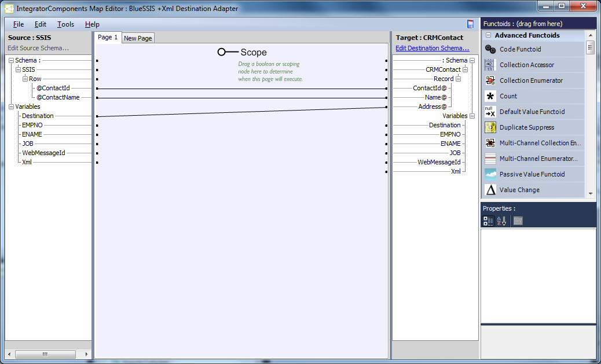Select target Destination variable
The height and width of the screenshot is (364, 601).
445,126
